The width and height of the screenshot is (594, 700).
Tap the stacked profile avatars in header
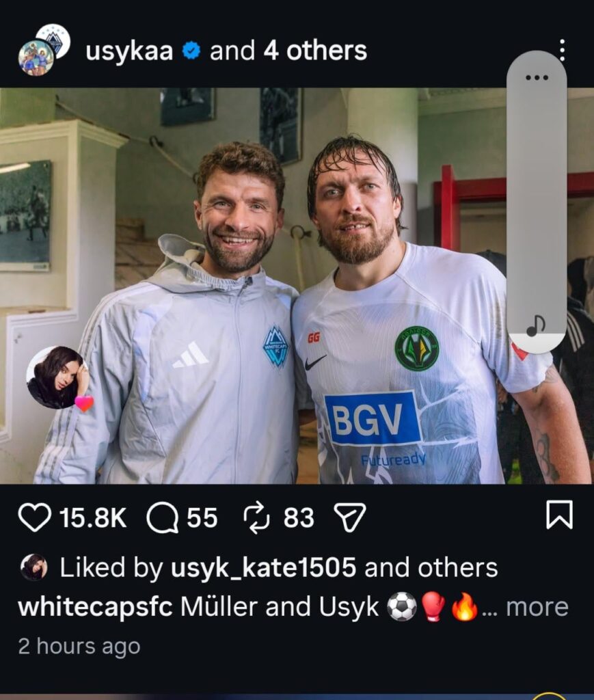(44, 49)
